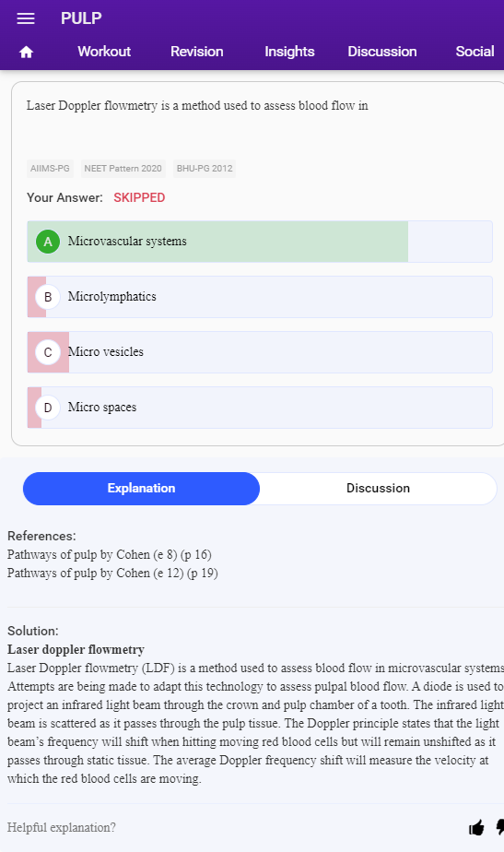Screen dimensions: 504x852
Task: Show the Explanation panel
Action: tap(141, 489)
